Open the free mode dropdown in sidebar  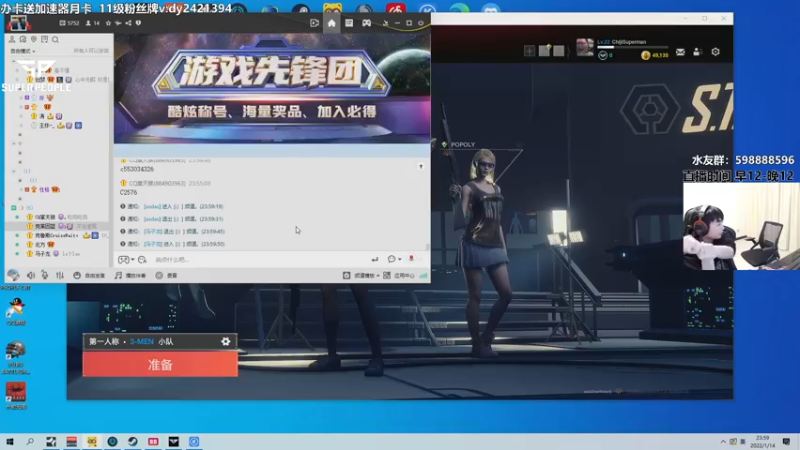click(23, 51)
